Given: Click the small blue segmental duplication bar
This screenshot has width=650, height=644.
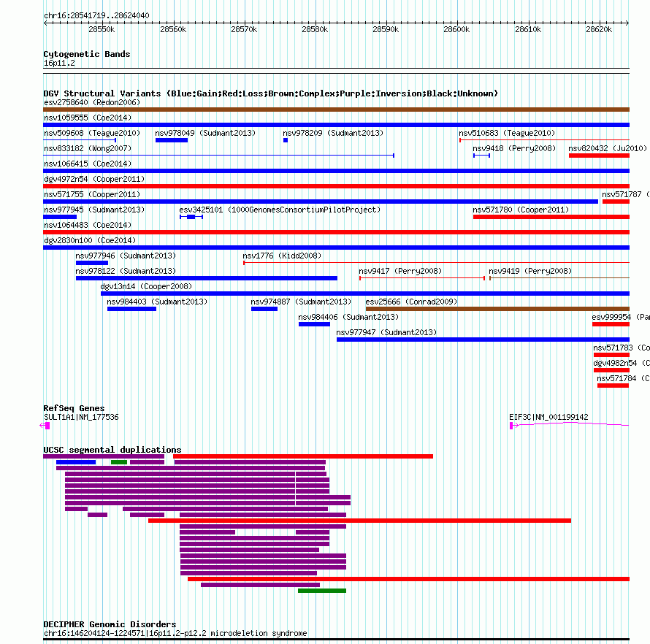Looking at the screenshot, I should [76, 462].
